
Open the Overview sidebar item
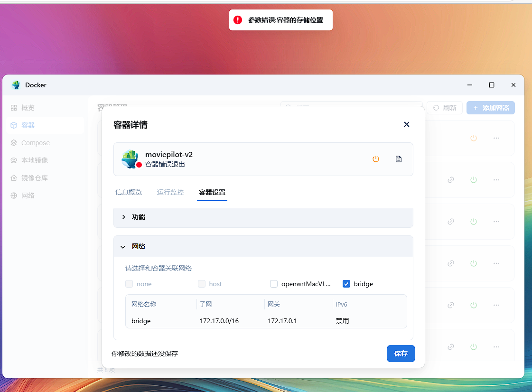pyautogui.click(x=28, y=108)
